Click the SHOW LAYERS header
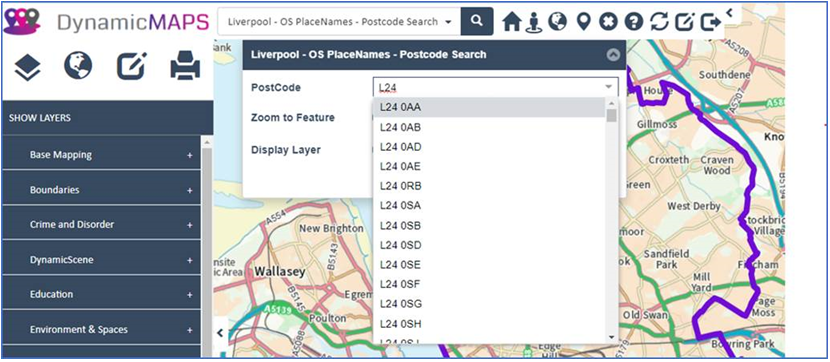This screenshot has height=362, width=830. 107,117
